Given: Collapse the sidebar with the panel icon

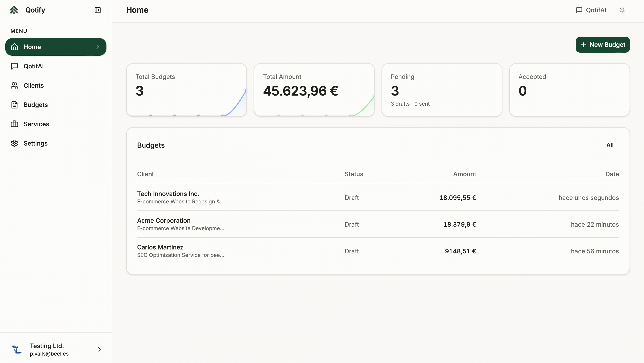Looking at the screenshot, I should tap(97, 10).
